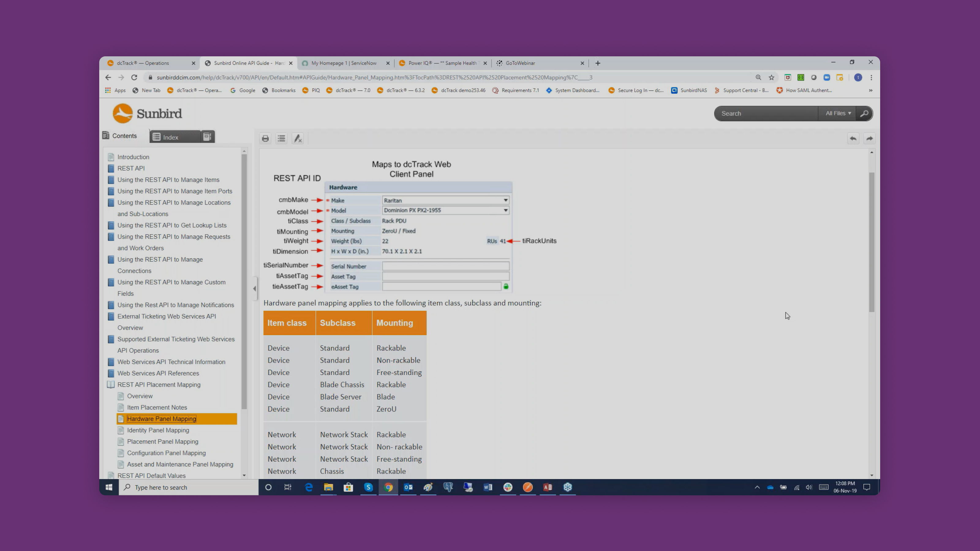Image resolution: width=980 pixels, height=551 pixels.
Task: Open Word from the taskbar
Action: (x=488, y=487)
